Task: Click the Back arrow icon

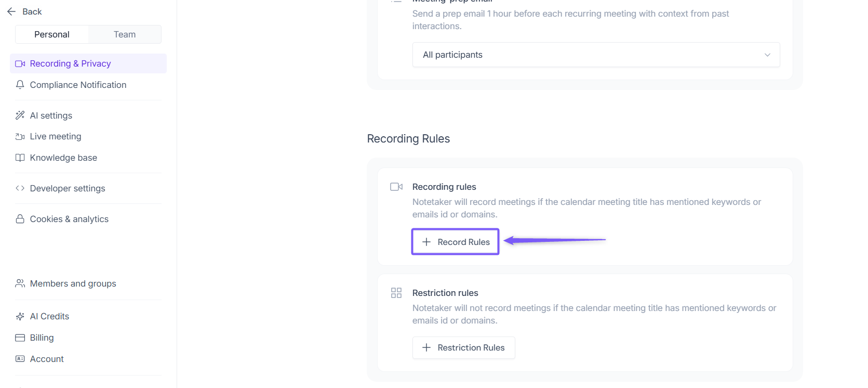Action: [11, 11]
